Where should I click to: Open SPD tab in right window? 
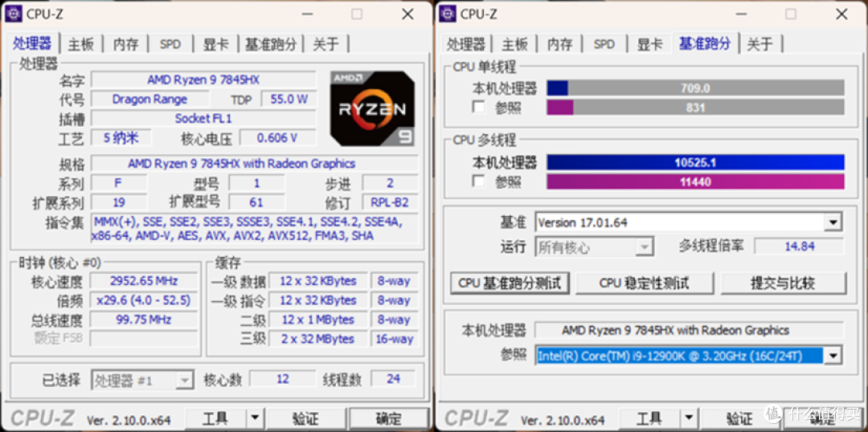(604, 44)
